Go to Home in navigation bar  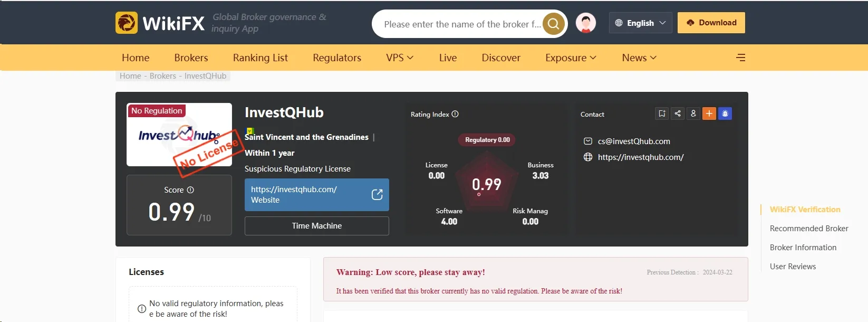pos(136,58)
